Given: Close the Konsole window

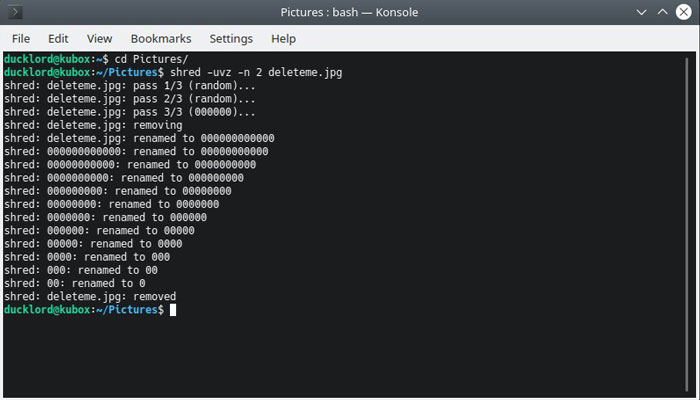Looking at the screenshot, I should [683, 12].
